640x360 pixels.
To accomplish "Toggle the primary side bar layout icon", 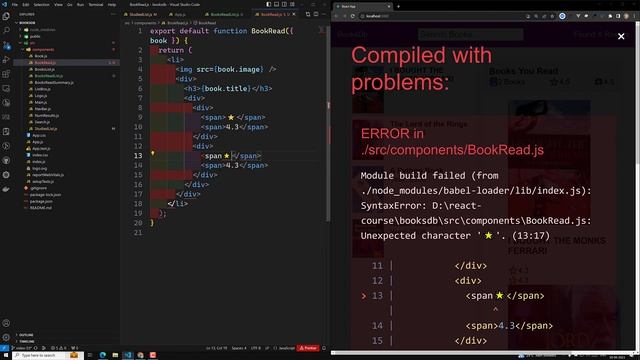I will click(269, 4).
